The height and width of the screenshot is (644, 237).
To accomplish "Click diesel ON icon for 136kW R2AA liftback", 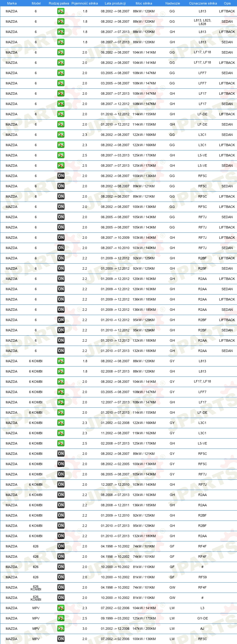I will click(x=61, y=299).
